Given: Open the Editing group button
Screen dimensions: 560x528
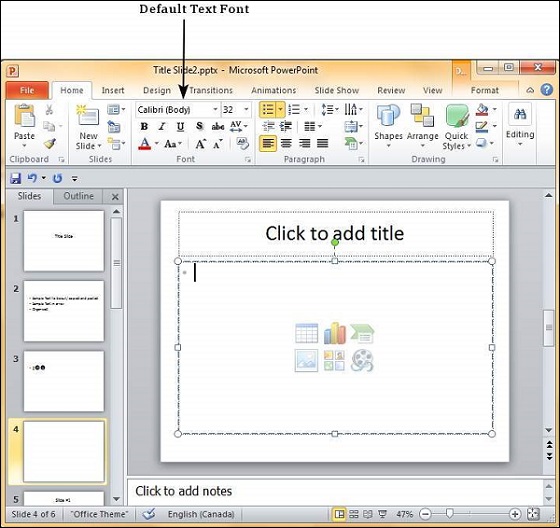Looking at the screenshot, I should (x=520, y=125).
